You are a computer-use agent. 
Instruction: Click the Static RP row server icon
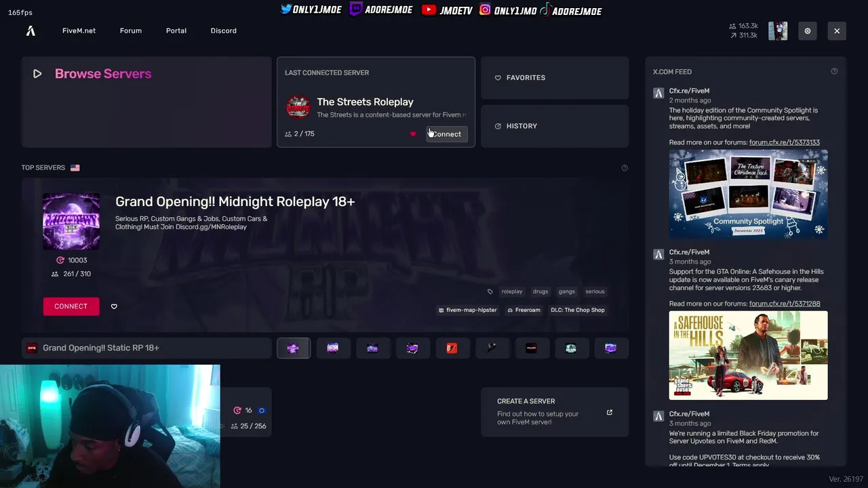pos(32,348)
